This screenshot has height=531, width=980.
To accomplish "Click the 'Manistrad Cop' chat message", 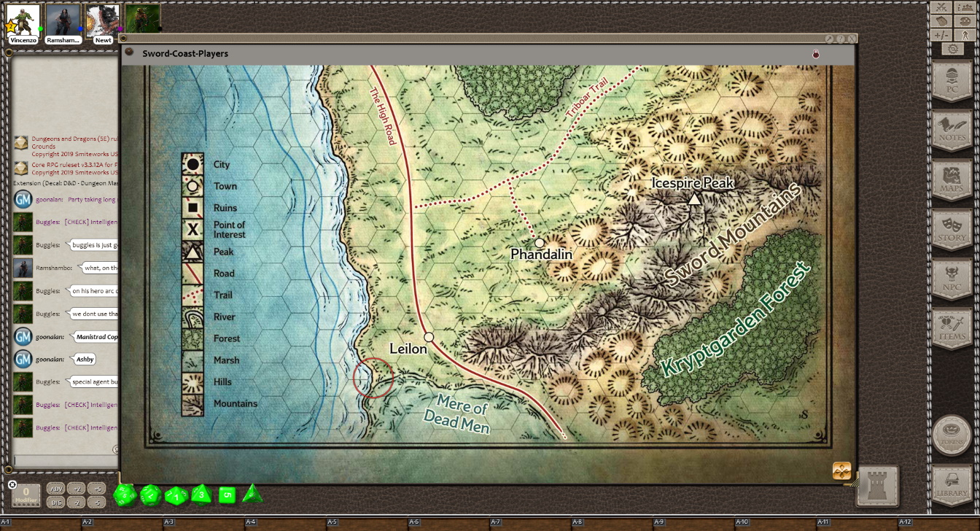I will click(x=96, y=337).
